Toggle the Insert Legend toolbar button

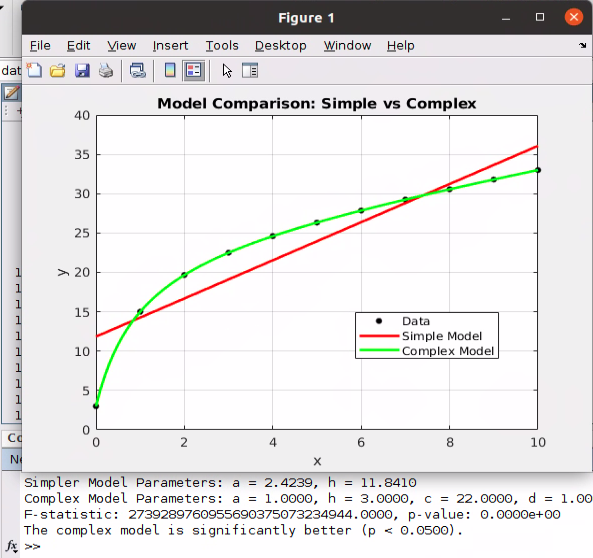[194, 70]
